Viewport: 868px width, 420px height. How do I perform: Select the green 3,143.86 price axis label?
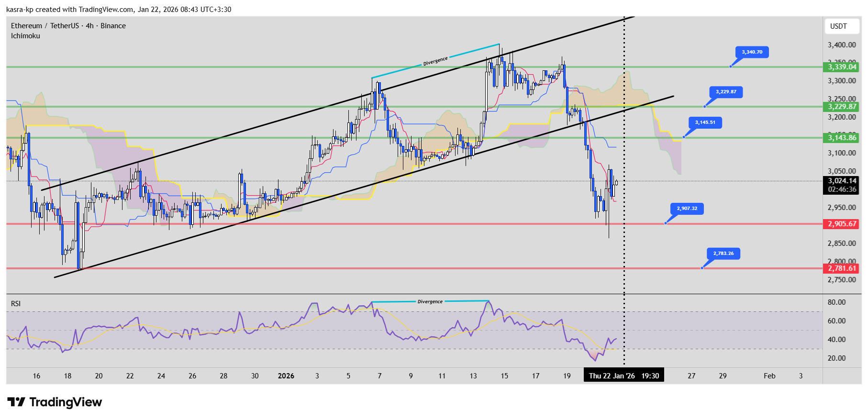[842, 138]
